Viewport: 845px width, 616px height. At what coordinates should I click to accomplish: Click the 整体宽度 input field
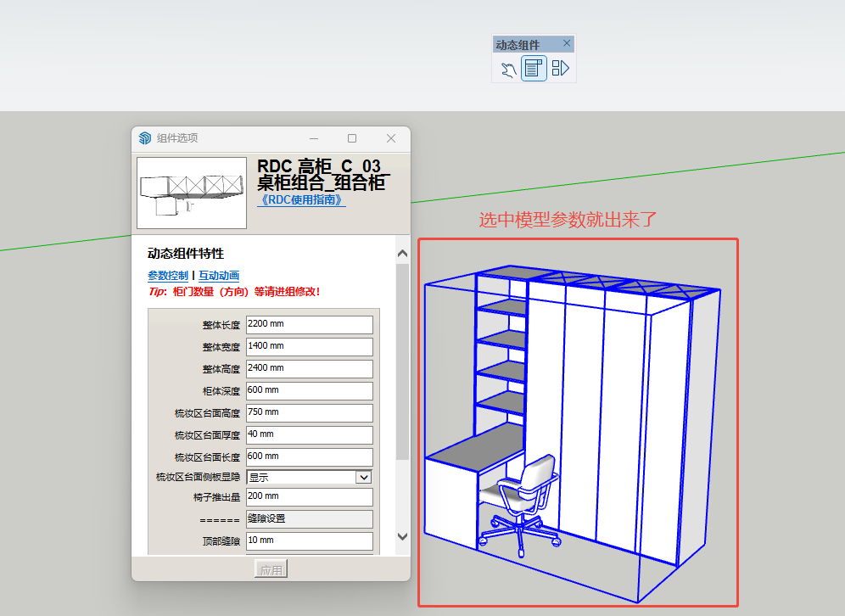pos(310,346)
